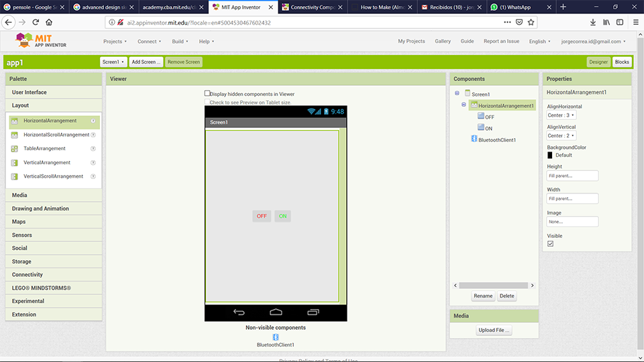Open help for HorizontalArrangement
Image resolution: width=644 pixels, height=362 pixels.
[93, 121]
